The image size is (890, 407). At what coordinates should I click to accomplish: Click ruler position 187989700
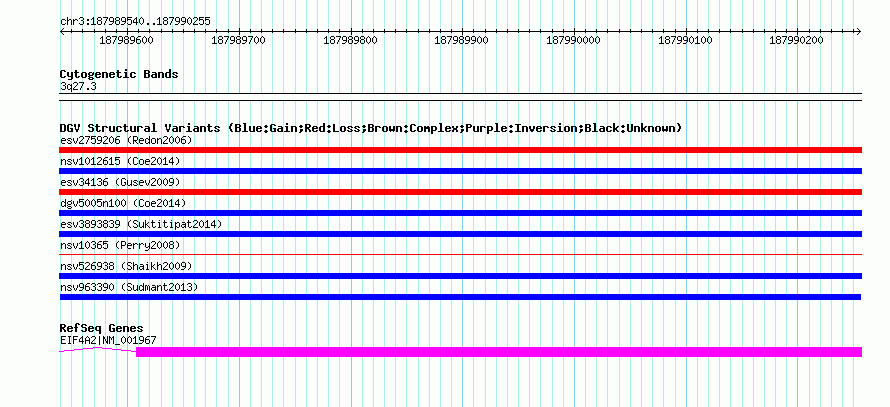coord(238,40)
